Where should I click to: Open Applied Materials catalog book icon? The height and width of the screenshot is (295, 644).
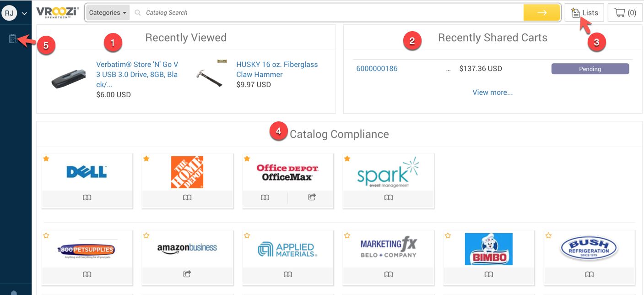coord(288,274)
